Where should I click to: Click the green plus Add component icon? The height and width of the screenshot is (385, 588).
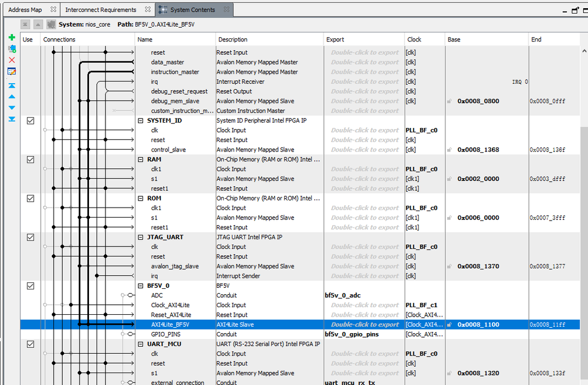click(x=12, y=37)
